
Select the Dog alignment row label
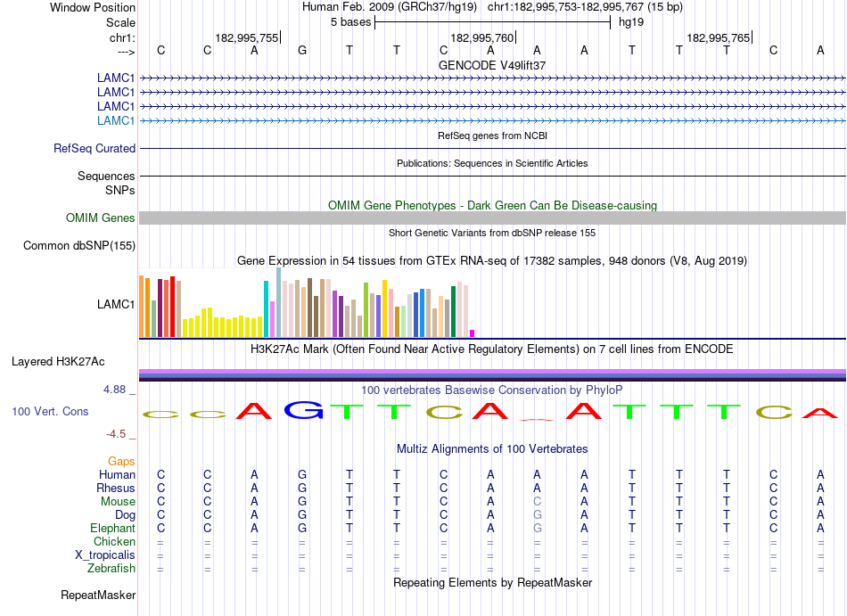coord(125,515)
